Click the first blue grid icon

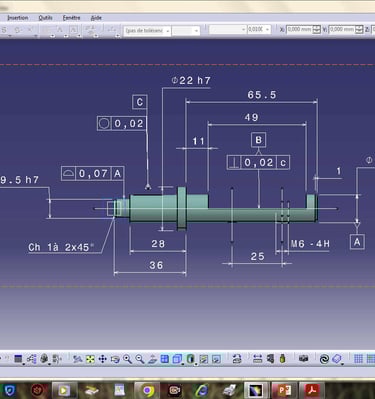[358, 359]
